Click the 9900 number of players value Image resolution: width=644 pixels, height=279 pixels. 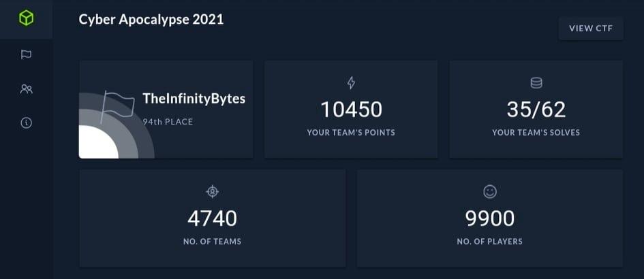pyautogui.click(x=489, y=218)
